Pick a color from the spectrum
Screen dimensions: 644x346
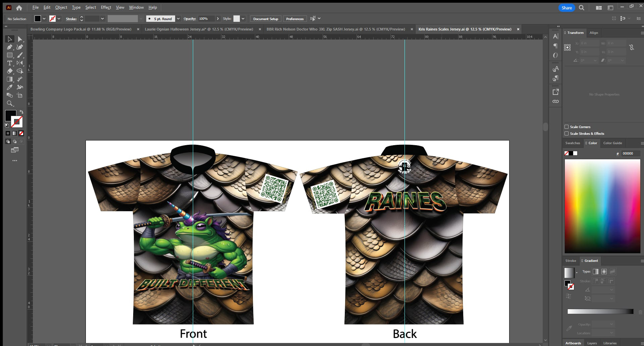click(602, 206)
